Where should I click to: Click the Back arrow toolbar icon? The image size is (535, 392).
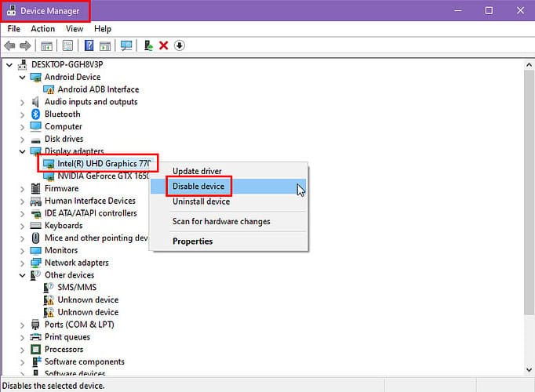pos(9,45)
